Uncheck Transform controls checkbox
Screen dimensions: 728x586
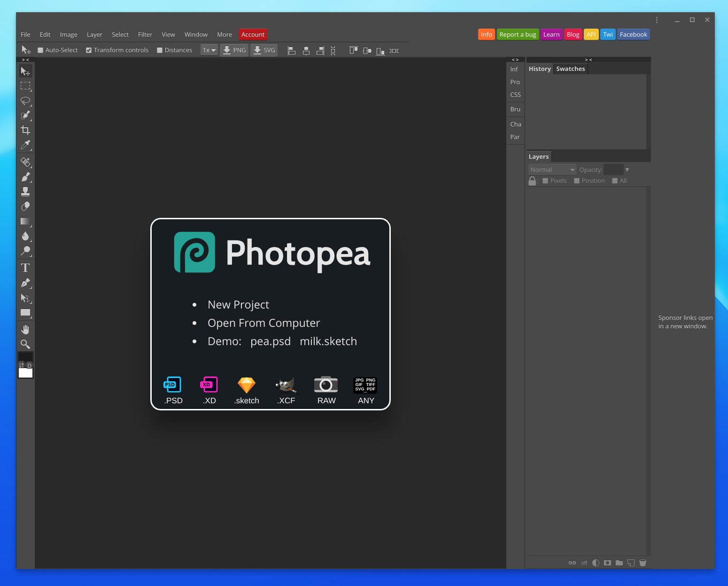tap(89, 50)
